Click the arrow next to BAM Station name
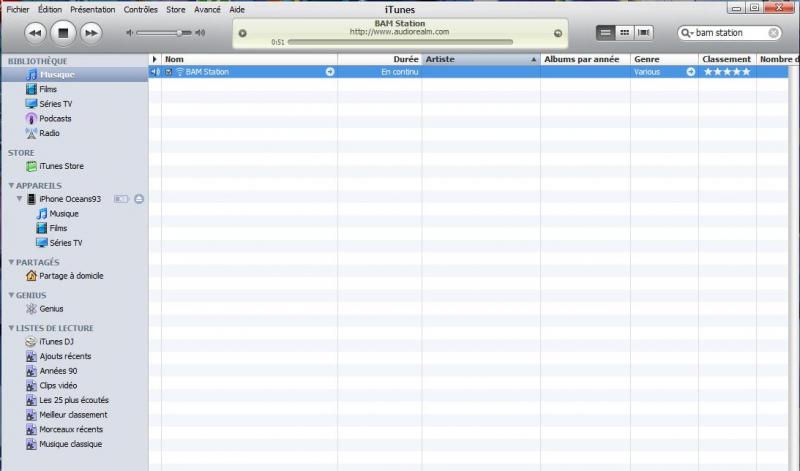The width and height of the screenshot is (800, 471). point(330,72)
